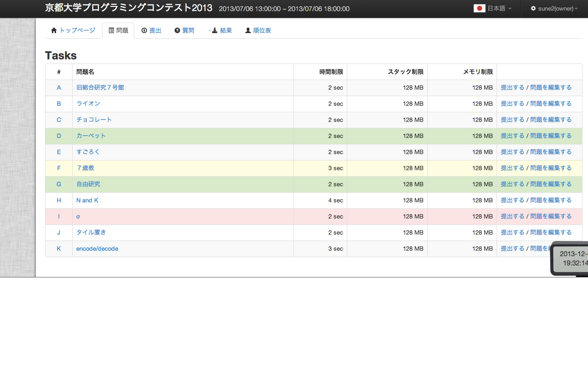Screen dimensions: 588x368
Task: Click problem letter J link
Action: pyautogui.click(x=59, y=232)
